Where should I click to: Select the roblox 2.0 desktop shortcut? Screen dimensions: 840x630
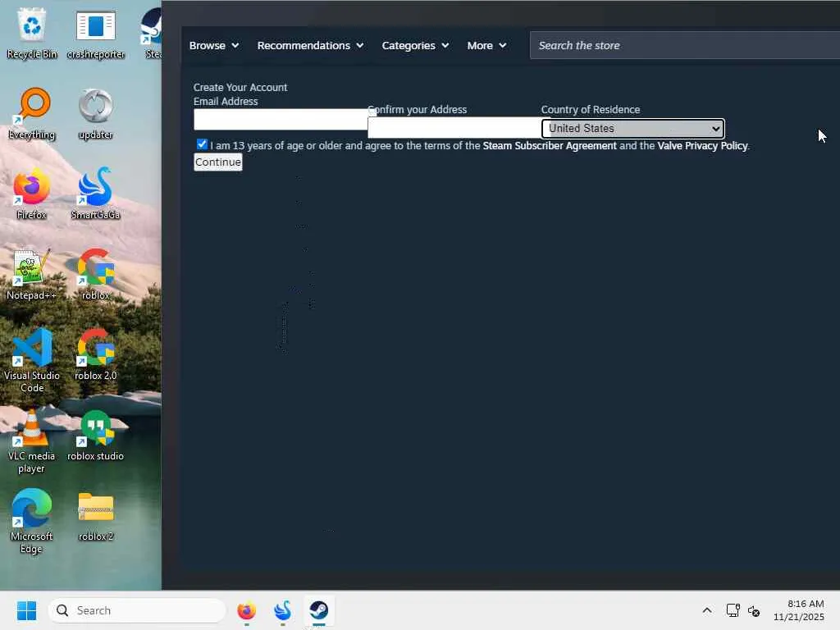pos(95,354)
